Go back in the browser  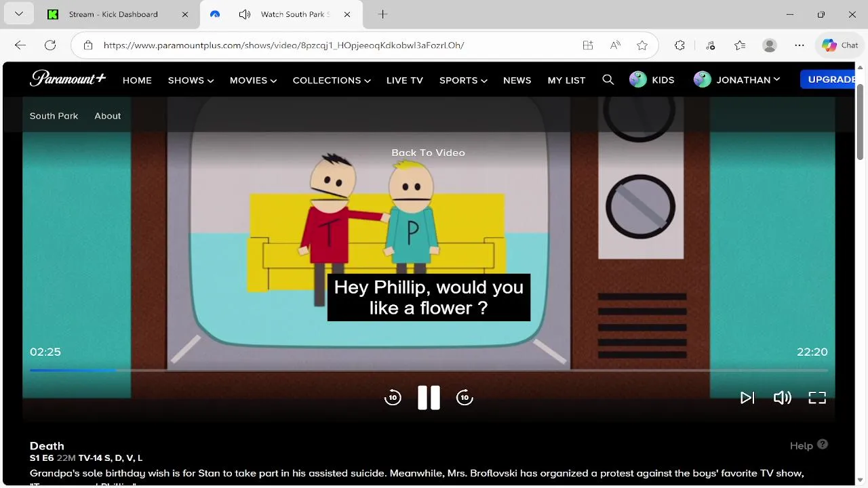pos(20,45)
